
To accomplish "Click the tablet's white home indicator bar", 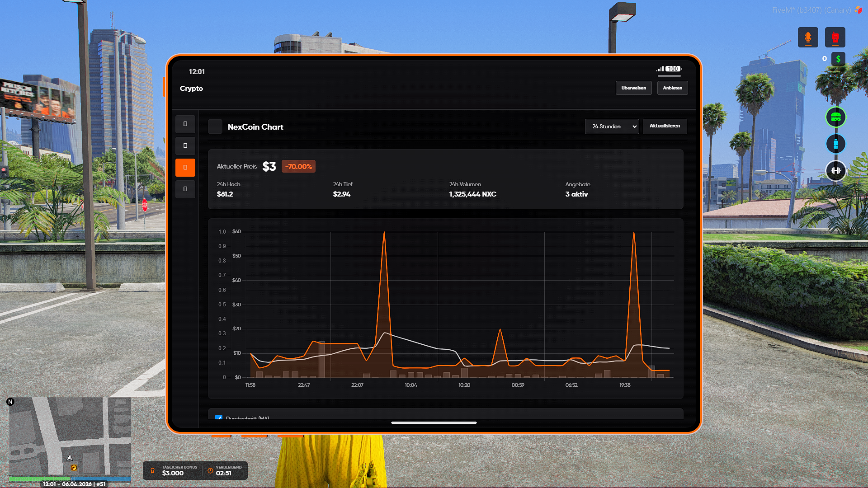I will pyautogui.click(x=434, y=422).
